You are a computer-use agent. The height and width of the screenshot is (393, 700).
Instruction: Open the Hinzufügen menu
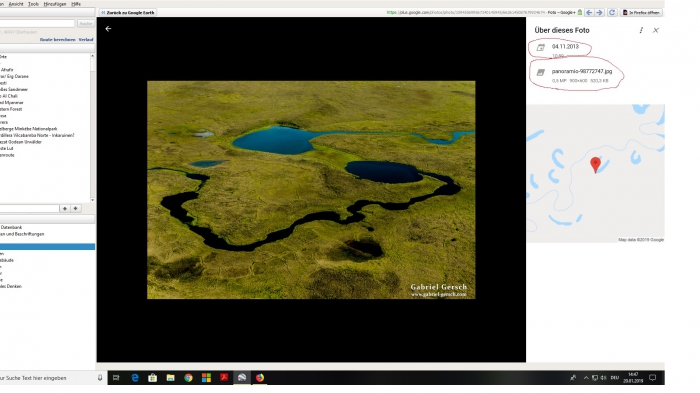pos(55,4)
